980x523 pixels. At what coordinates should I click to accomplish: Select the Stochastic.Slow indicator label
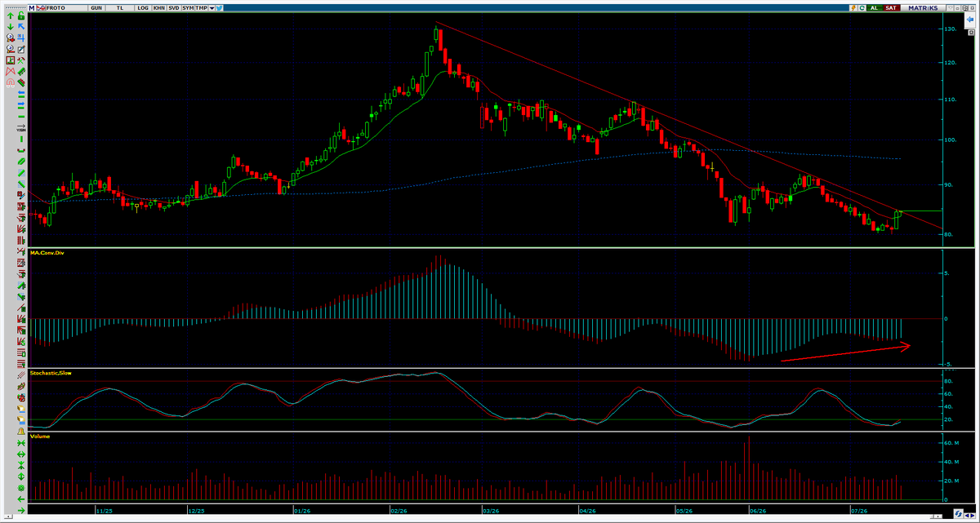tap(51, 372)
